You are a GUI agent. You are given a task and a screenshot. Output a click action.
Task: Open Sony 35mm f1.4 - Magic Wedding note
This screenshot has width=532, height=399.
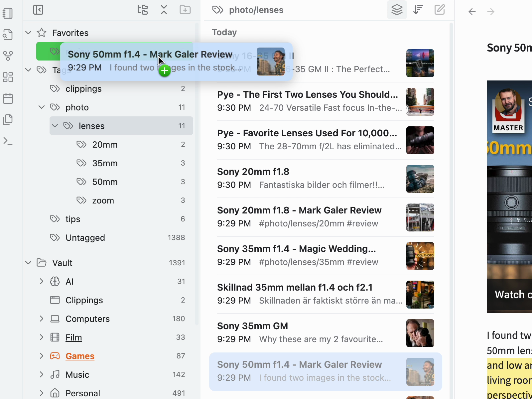326,256
